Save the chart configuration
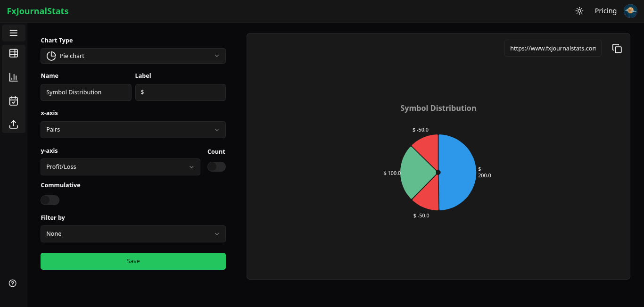 [x=133, y=261]
